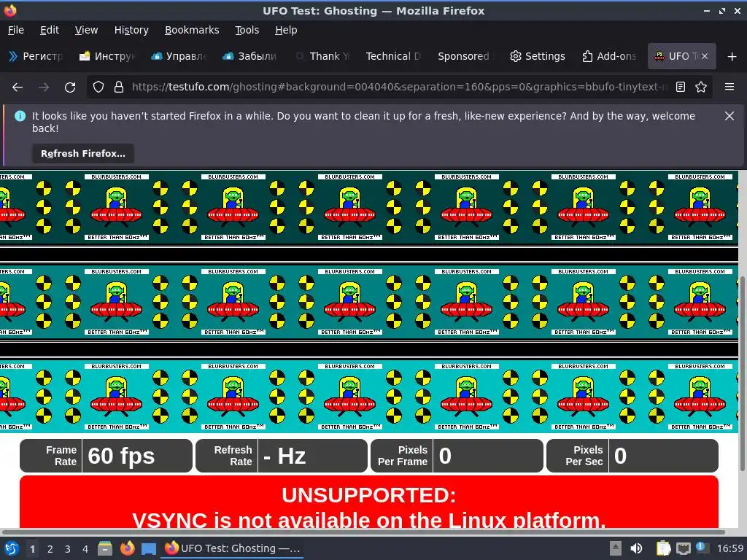Launch Firefox from taskbar quick launch

(127, 548)
